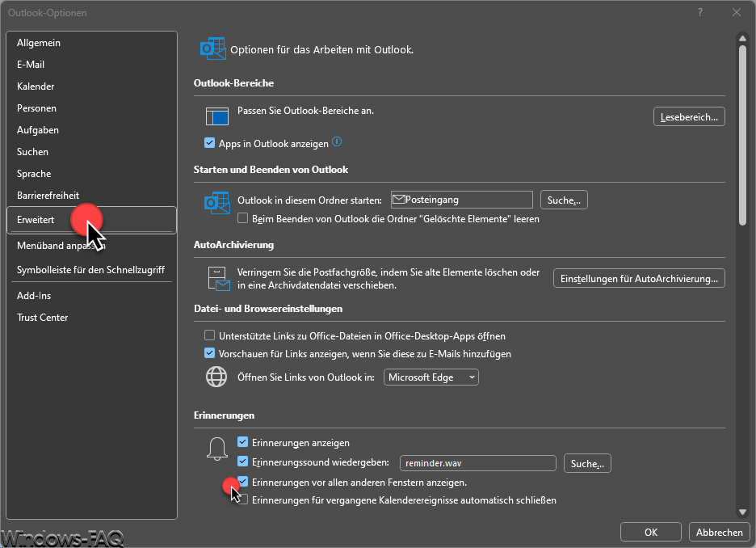Click the reminder.wav sound file field
Viewport: 756px width, 548px height.
pyautogui.click(x=478, y=463)
